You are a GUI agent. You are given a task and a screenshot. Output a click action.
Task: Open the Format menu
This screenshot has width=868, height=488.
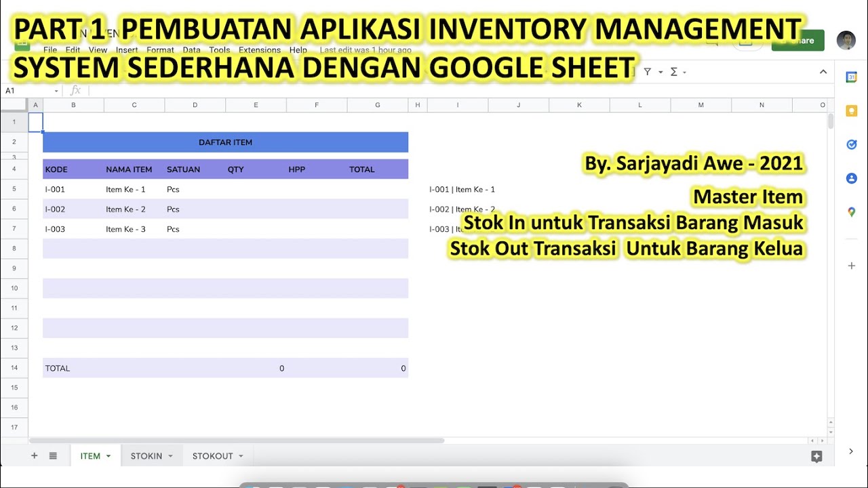pyautogui.click(x=160, y=50)
